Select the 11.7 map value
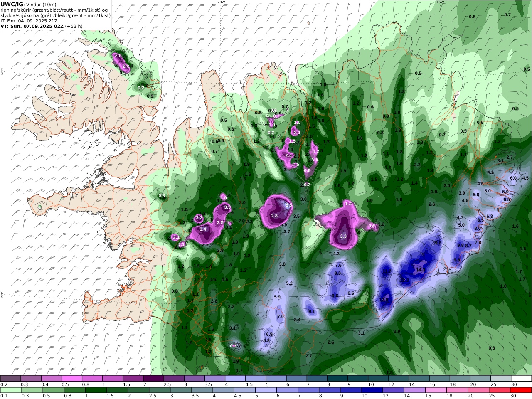Screen dimensions: 532x399 [387, 271]
